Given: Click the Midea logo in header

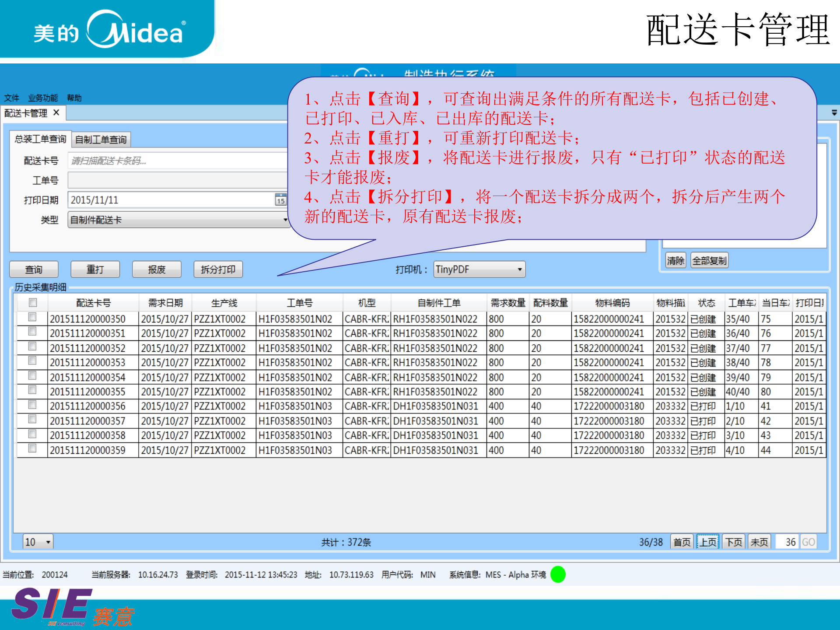Looking at the screenshot, I should tap(109, 30).
